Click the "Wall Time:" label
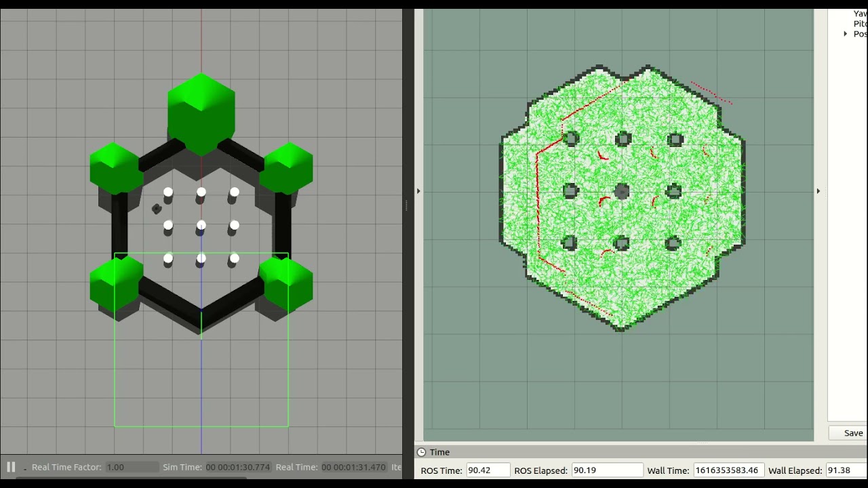 point(669,470)
